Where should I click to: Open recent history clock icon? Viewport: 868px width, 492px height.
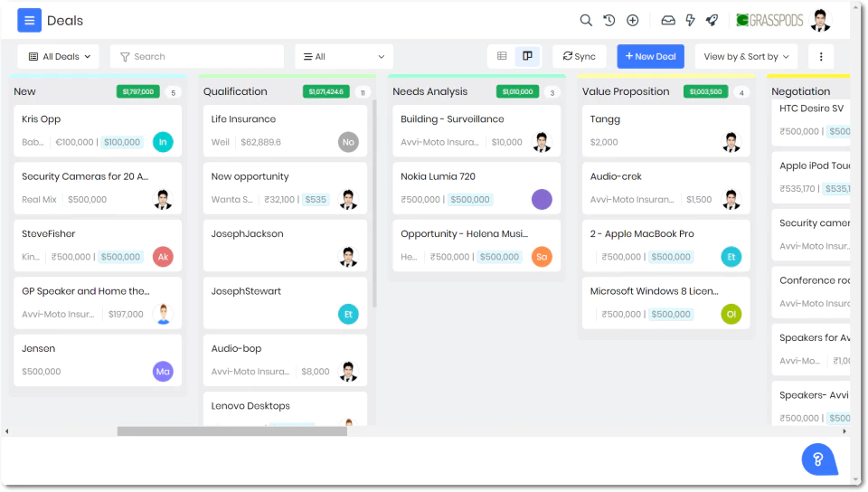tap(609, 21)
